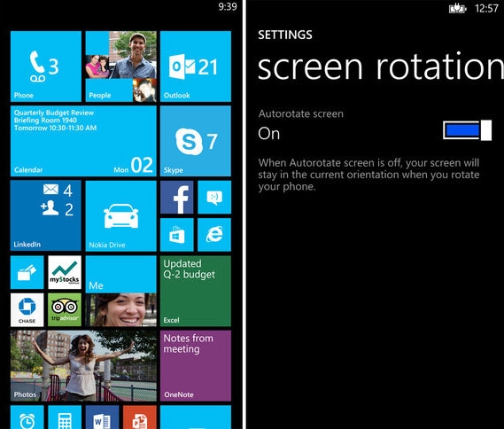Tap the Me tile
The image size is (504, 429).
[120, 291]
